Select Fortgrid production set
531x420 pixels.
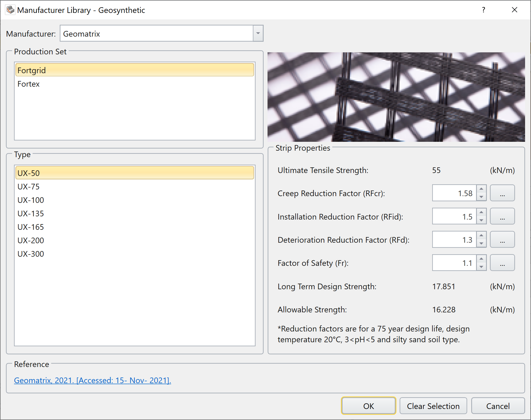pyautogui.click(x=135, y=70)
